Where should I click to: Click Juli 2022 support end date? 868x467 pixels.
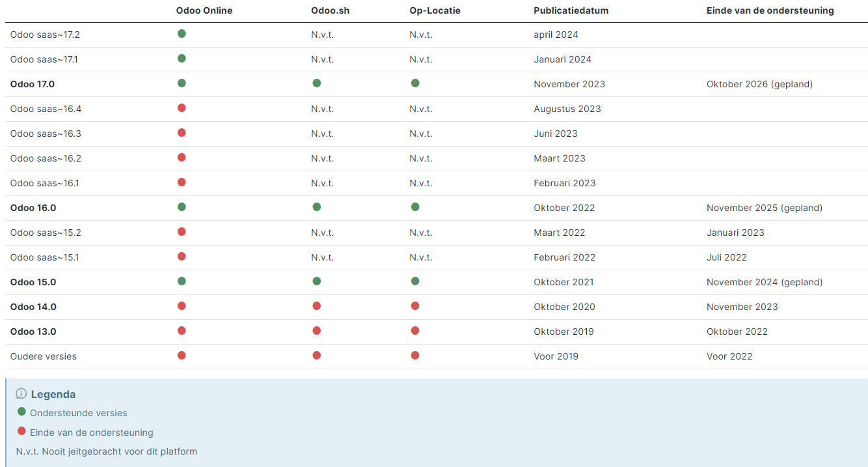[727, 257]
